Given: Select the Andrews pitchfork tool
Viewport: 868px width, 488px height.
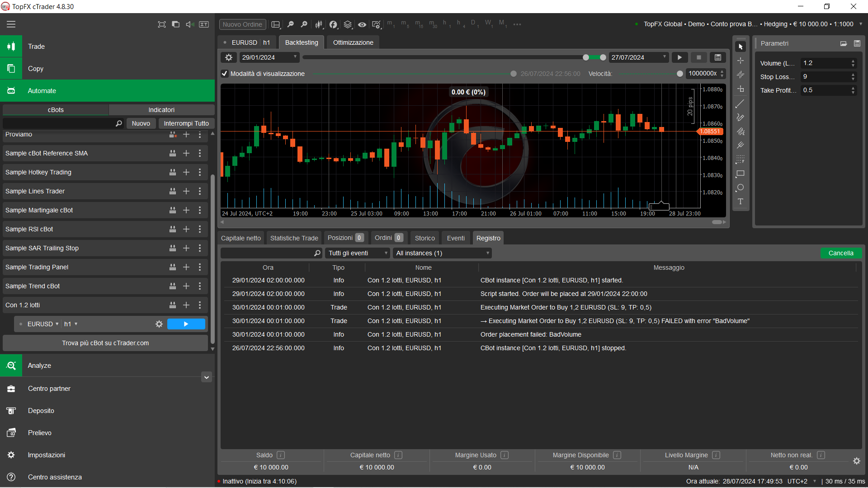Looking at the screenshot, I should (741, 145).
